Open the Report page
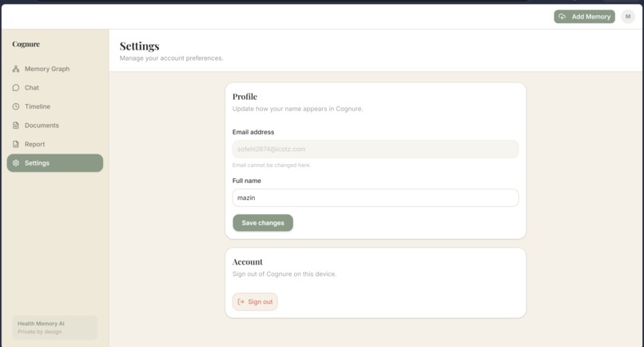Image resolution: width=644 pixels, height=347 pixels. [x=55, y=144]
